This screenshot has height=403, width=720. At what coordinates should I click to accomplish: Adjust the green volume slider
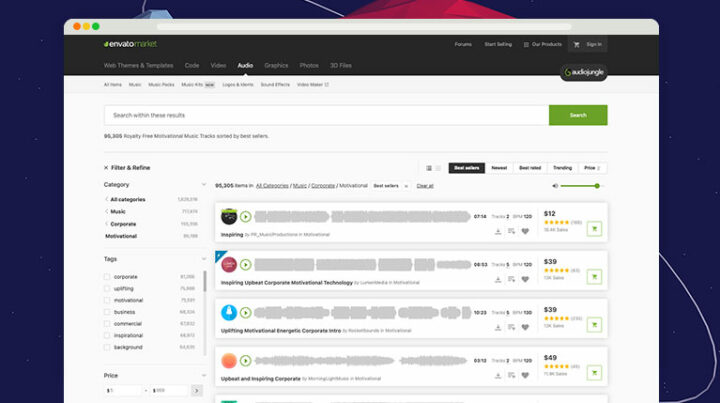pyautogui.click(x=580, y=186)
